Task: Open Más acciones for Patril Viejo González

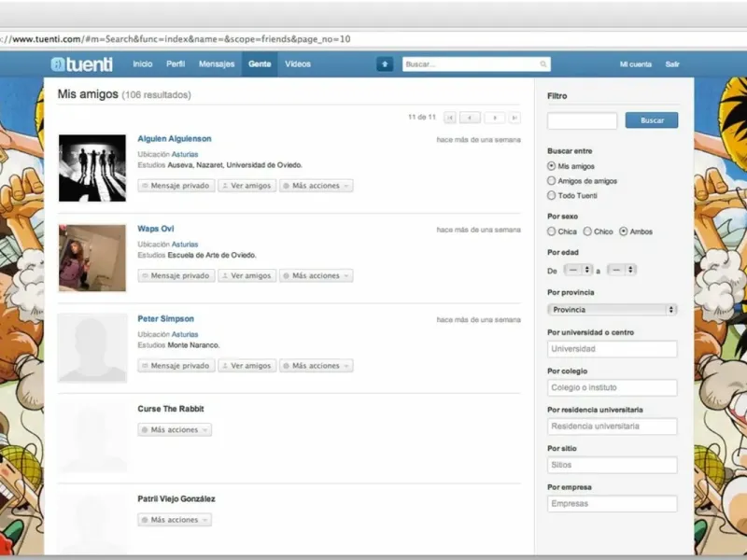Action: (175, 520)
